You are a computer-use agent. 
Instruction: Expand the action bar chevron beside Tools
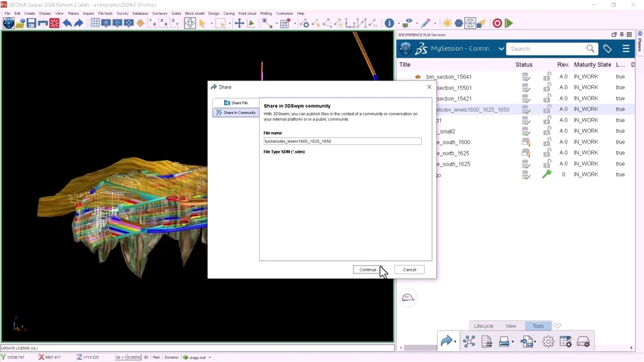click(x=557, y=326)
